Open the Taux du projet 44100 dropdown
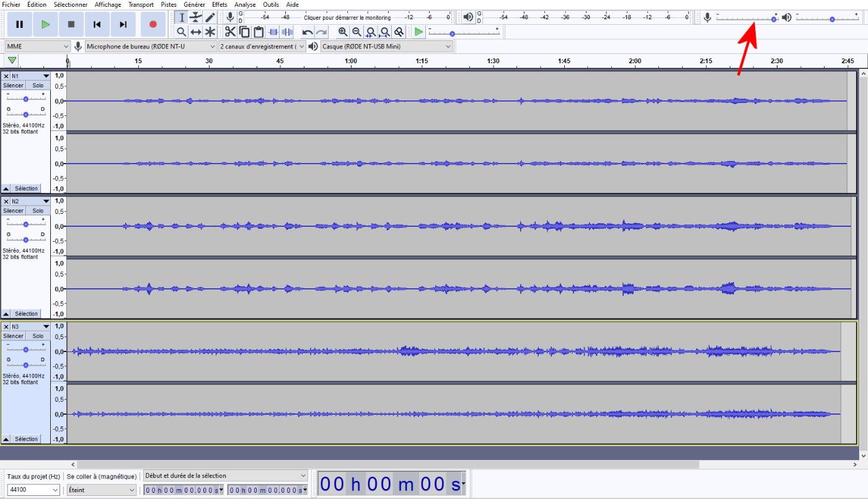Viewport: 868px width, 499px height. pyautogui.click(x=33, y=490)
